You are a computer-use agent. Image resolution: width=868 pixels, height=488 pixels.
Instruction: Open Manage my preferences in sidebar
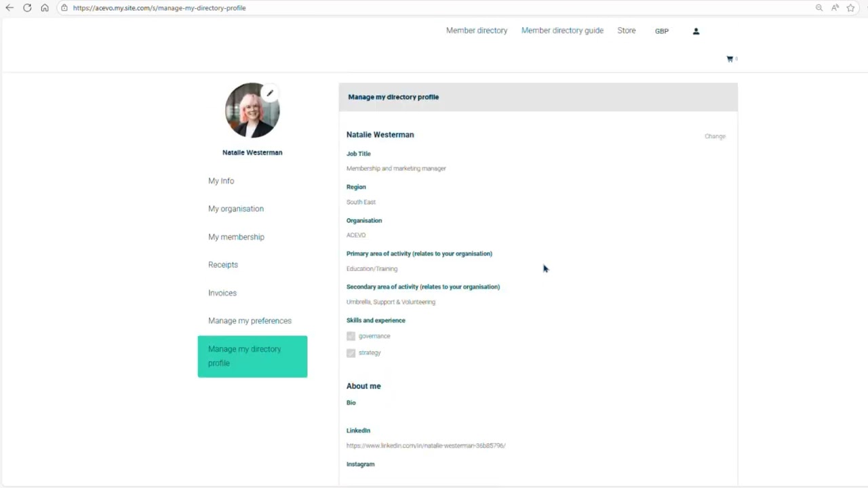click(x=250, y=321)
